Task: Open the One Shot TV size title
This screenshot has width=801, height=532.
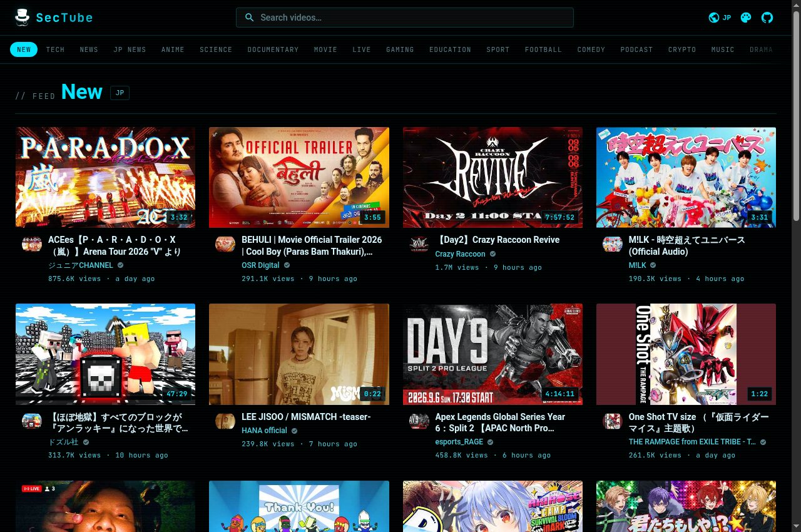Action: coord(699,422)
